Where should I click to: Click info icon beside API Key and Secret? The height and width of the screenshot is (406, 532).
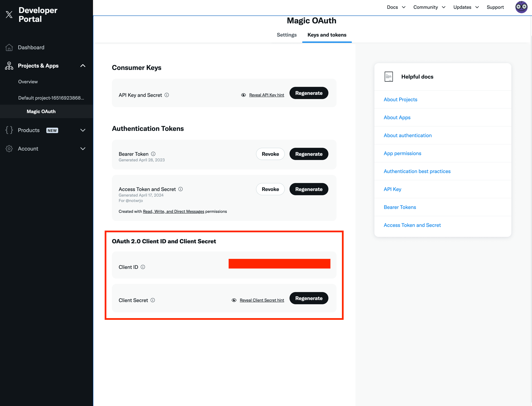click(x=167, y=95)
